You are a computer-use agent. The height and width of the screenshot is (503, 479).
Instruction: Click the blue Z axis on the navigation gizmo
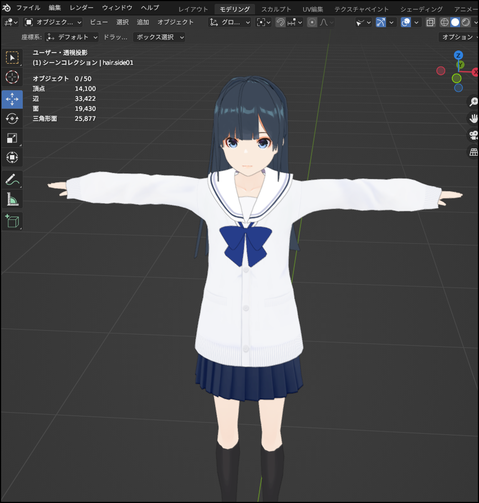point(459,55)
